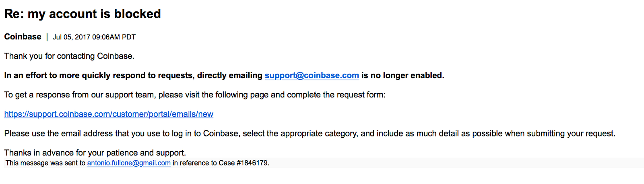Click the 'Case #1846179' reference text
The height and width of the screenshot is (184, 644).
[244, 163]
